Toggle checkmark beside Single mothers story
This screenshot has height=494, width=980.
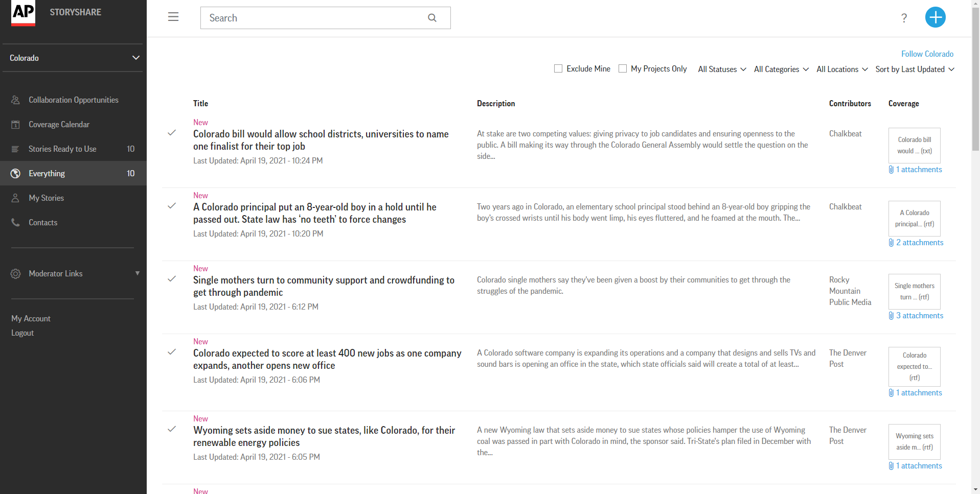pyautogui.click(x=172, y=279)
